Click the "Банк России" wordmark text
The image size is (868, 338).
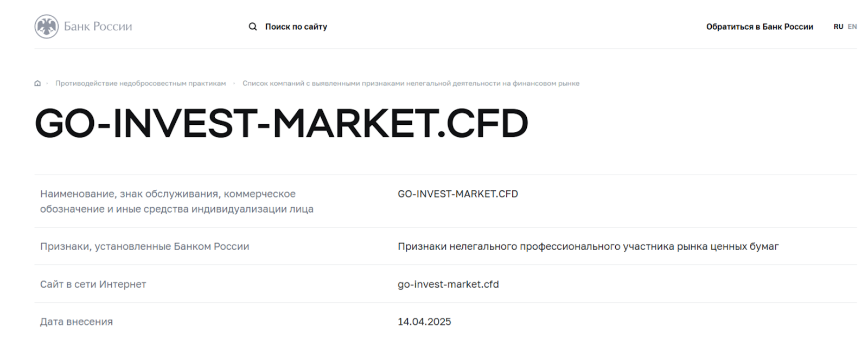click(x=98, y=27)
